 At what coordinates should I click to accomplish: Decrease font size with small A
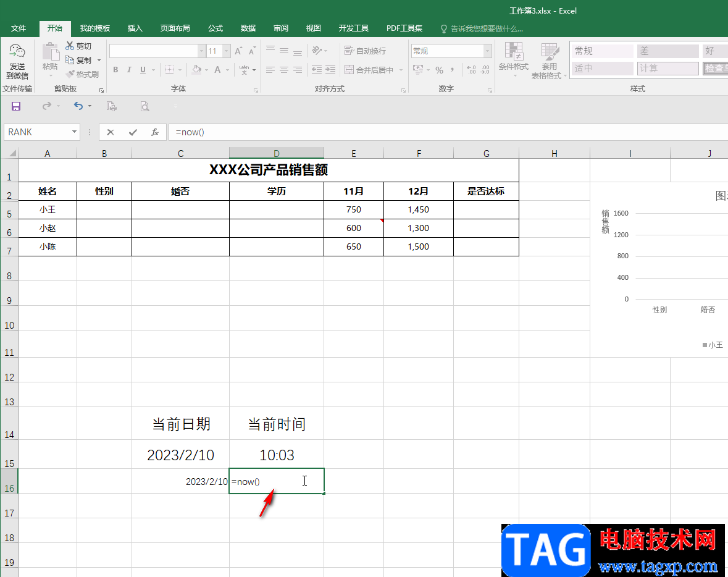pos(252,51)
